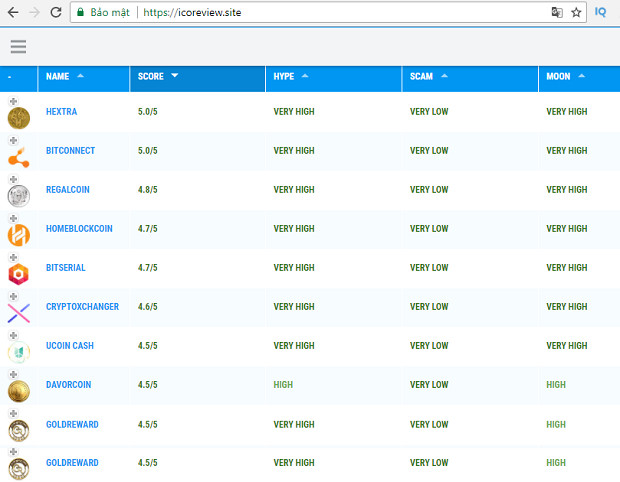Expand the REGALCOIN row plus icon
Image resolution: width=620 pixels, height=482 pixels.
(x=13, y=179)
